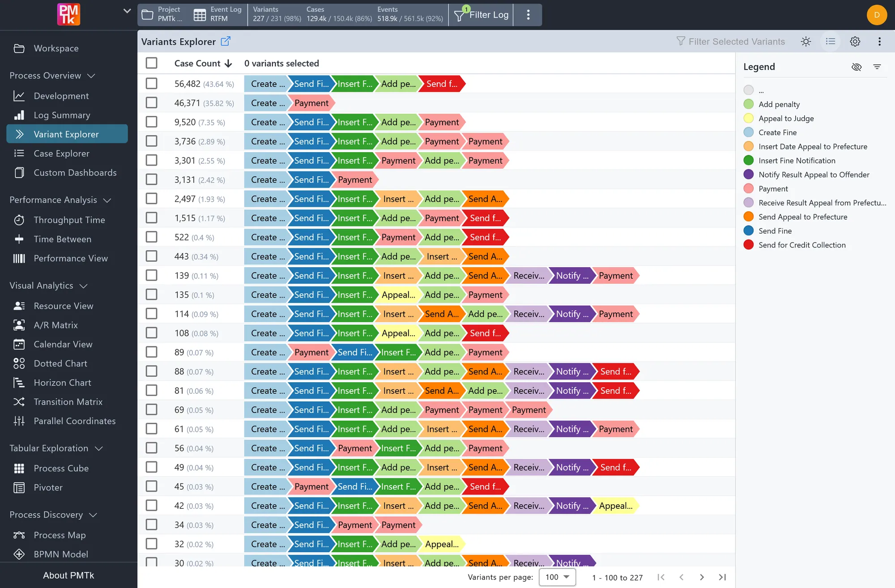This screenshot has height=588, width=895.
Task: Click the Development chart icon
Action: point(19,96)
